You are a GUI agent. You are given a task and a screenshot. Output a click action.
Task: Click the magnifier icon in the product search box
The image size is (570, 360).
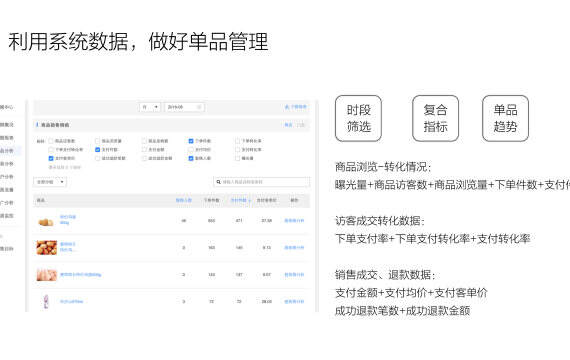(218, 181)
